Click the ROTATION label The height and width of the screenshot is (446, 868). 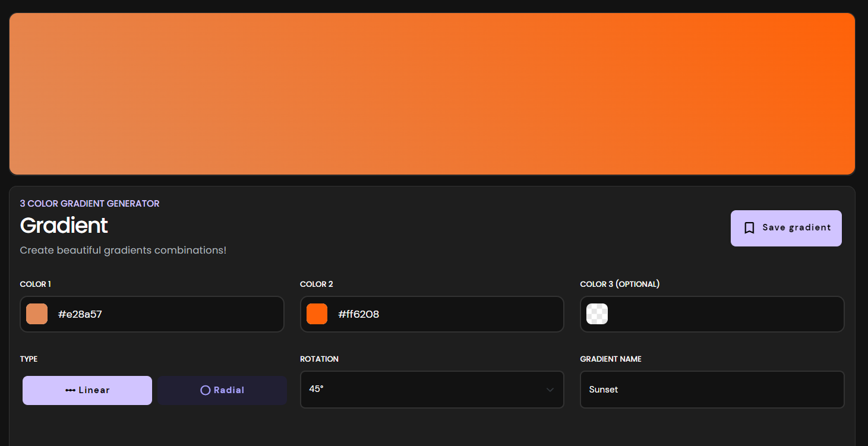[319, 359]
